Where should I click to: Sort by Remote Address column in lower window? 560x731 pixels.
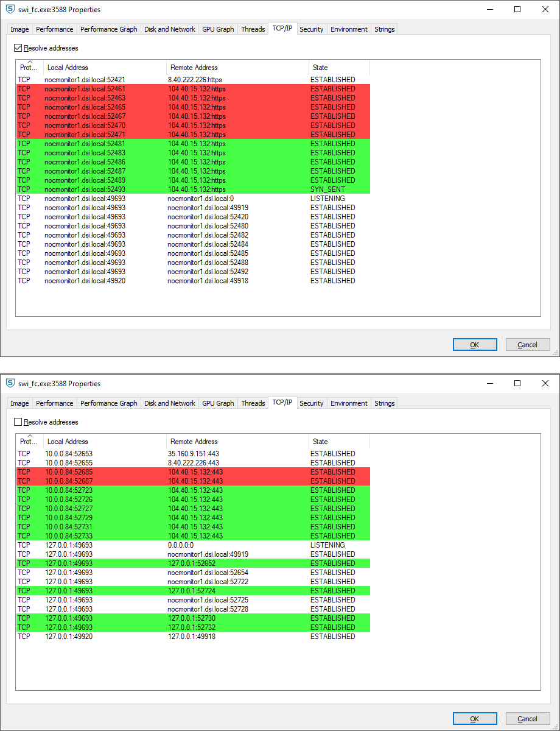[237, 442]
